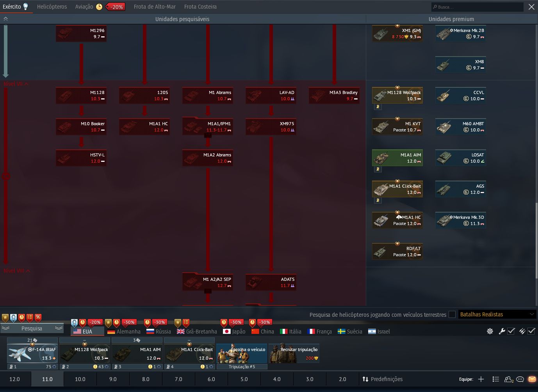The width and height of the screenshot is (538, 392).
Task: Add a squad member with the plus icon
Action: click(481, 379)
